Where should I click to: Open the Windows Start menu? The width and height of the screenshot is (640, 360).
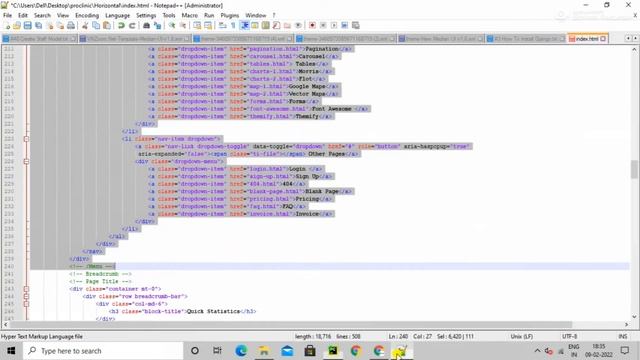pyautogui.click(x=11, y=351)
